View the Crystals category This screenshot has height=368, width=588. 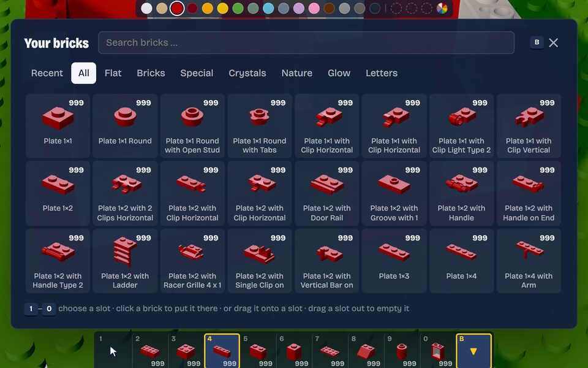pos(247,73)
